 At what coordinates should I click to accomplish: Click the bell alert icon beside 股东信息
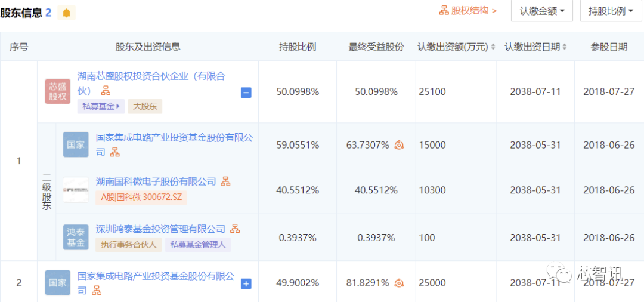pos(66,13)
